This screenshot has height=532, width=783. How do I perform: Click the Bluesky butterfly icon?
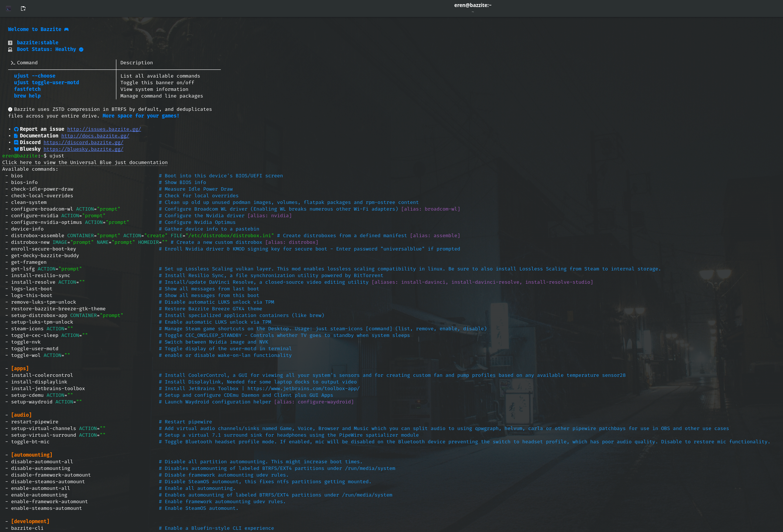click(16, 149)
